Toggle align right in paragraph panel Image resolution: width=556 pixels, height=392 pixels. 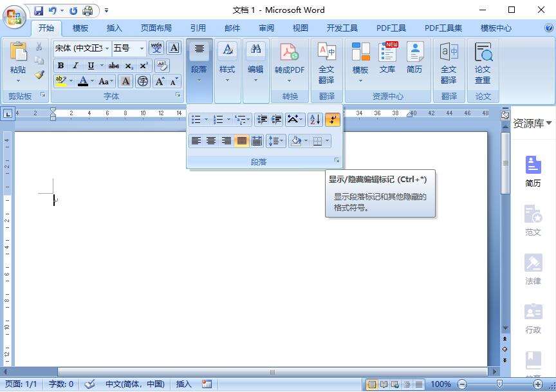227,141
